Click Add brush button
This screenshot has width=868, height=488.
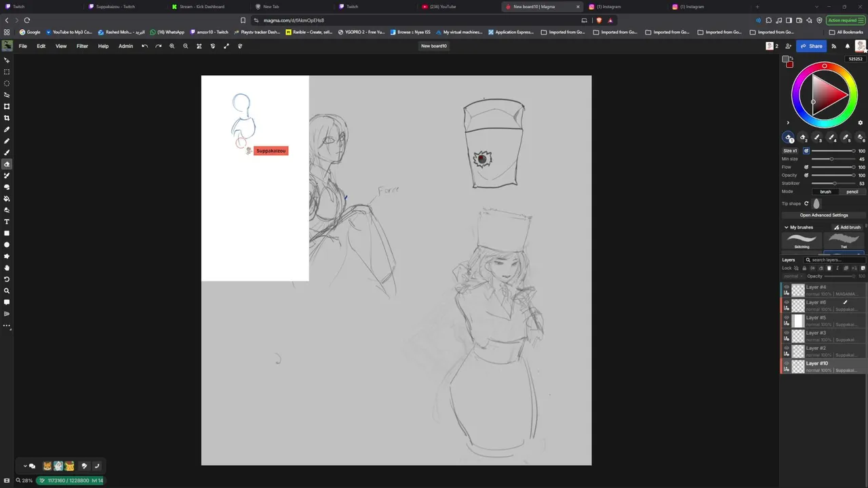point(847,227)
